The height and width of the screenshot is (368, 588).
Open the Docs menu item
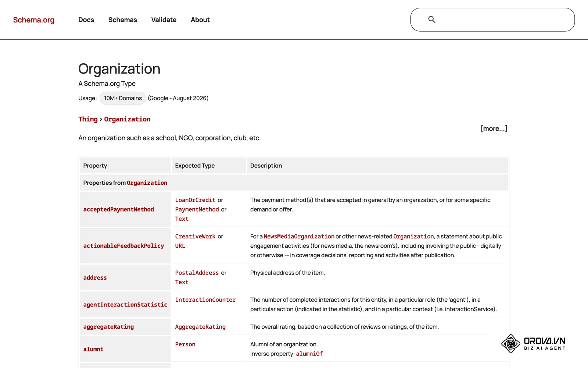(86, 20)
